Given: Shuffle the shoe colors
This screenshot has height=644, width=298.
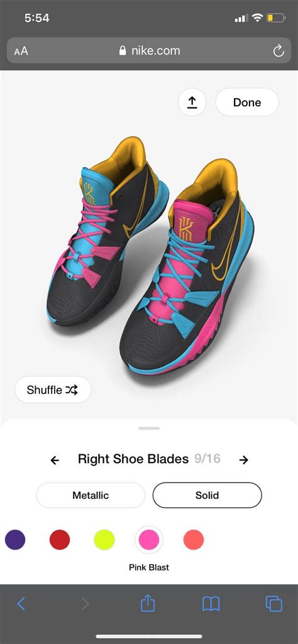Looking at the screenshot, I should coord(53,390).
